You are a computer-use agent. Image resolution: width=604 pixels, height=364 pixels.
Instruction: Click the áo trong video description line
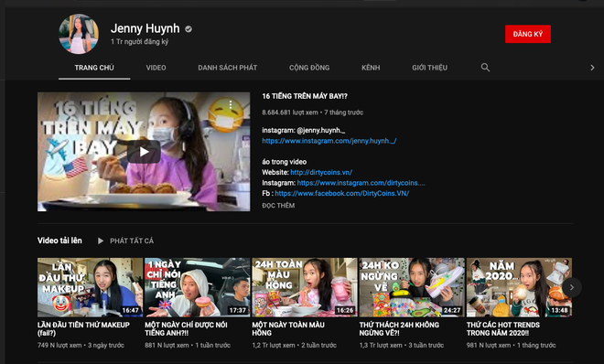(x=285, y=162)
